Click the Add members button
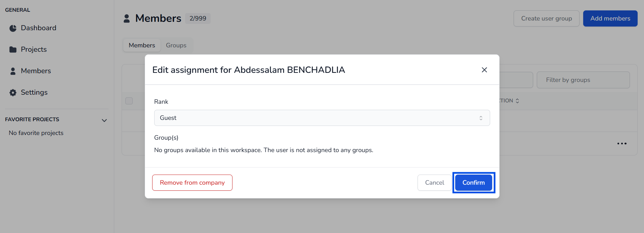This screenshot has width=644, height=233. pos(610,18)
